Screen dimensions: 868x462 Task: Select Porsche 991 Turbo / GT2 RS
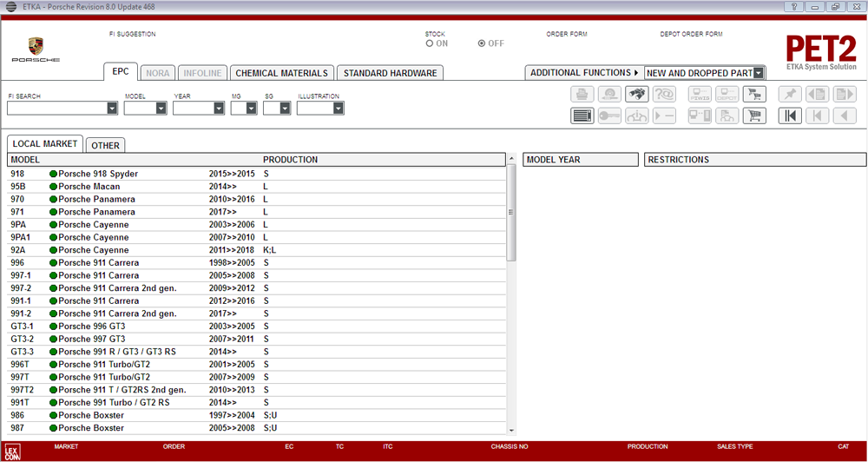(x=257, y=403)
